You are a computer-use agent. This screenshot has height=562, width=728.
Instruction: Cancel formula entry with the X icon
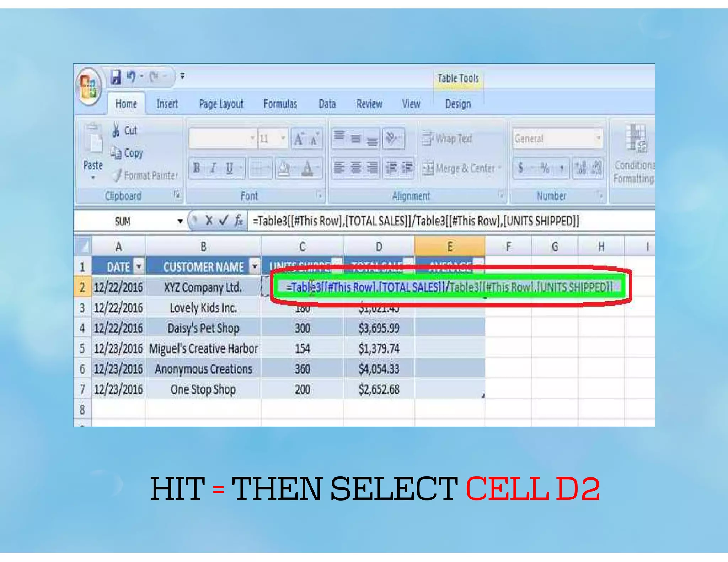tap(209, 221)
